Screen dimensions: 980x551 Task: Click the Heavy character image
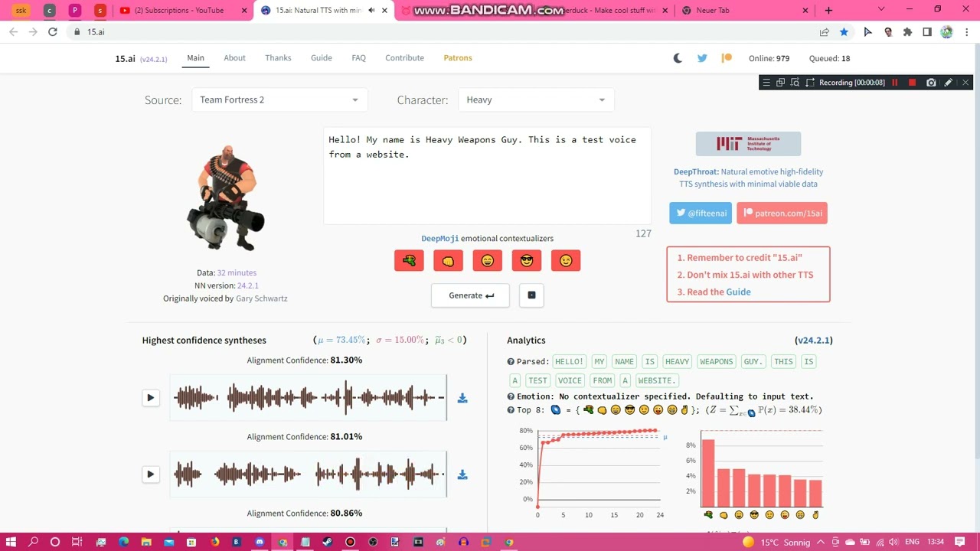[225, 198]
